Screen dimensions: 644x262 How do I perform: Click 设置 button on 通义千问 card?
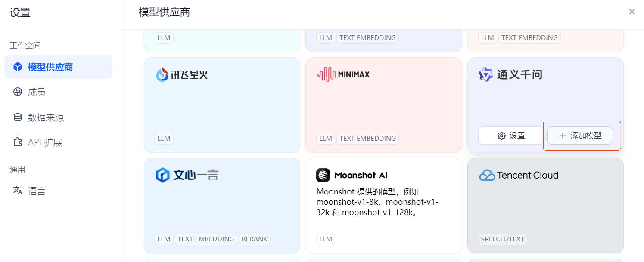tap(511, 136)
